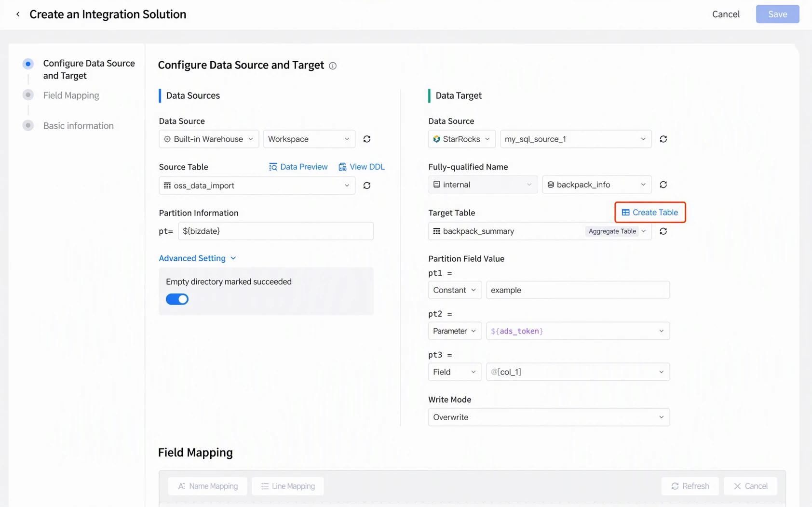Click Create Table above target table
The width and height of the screenshot is (812, 507).
coord(650,213)
